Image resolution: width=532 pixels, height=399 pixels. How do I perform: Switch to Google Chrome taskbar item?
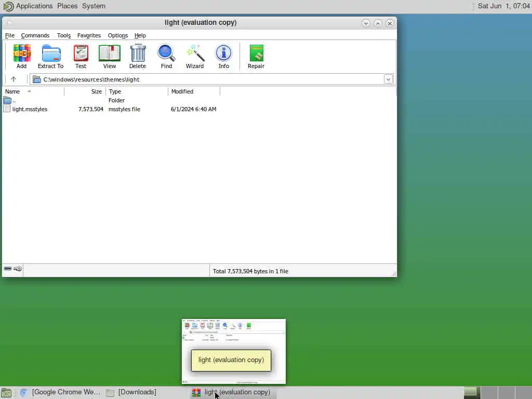point(60,392)
